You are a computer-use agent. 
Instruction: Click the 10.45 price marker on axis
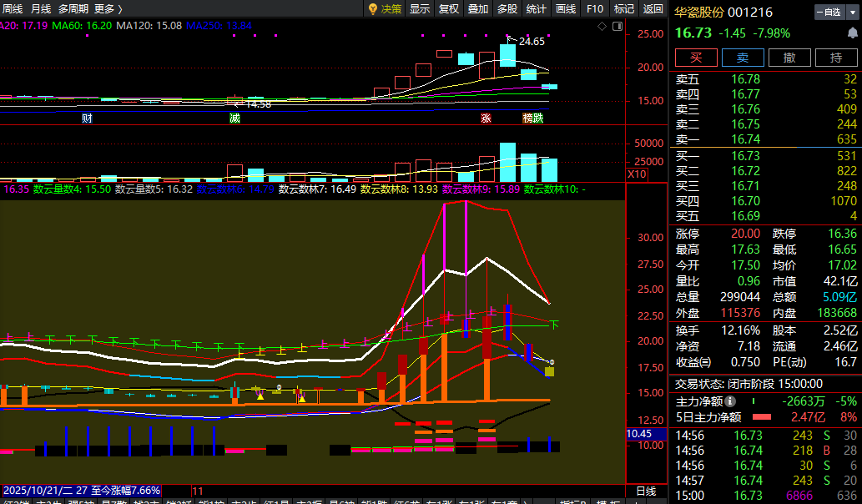[x=639, y=434]
